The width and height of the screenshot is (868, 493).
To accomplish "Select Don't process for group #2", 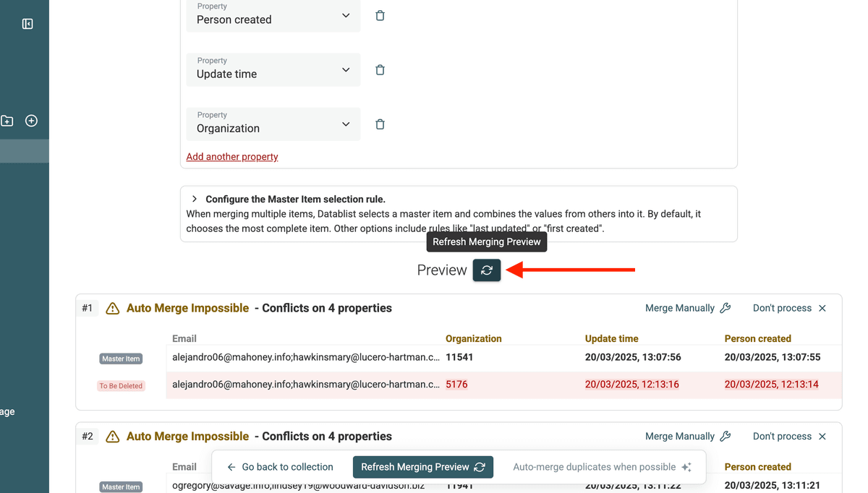I will [790, 437].
